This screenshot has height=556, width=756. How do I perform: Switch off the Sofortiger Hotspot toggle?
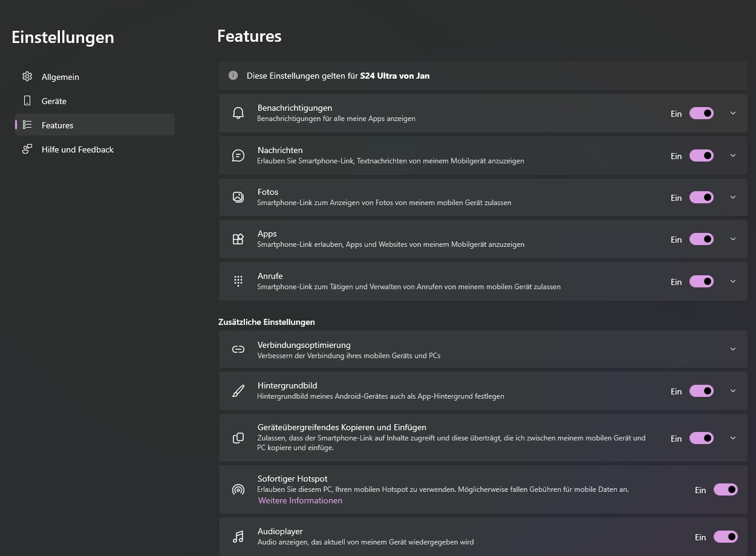pos(725,489)
